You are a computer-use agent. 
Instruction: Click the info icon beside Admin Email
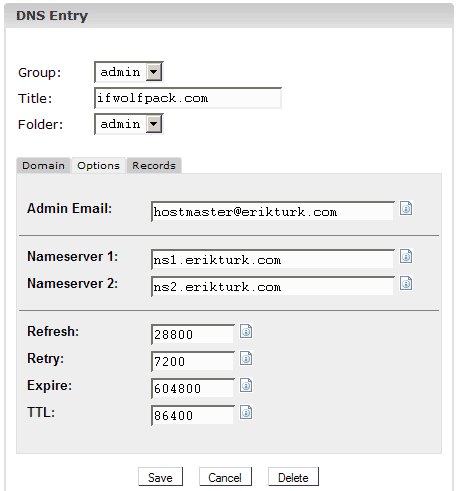pos(406,208)
